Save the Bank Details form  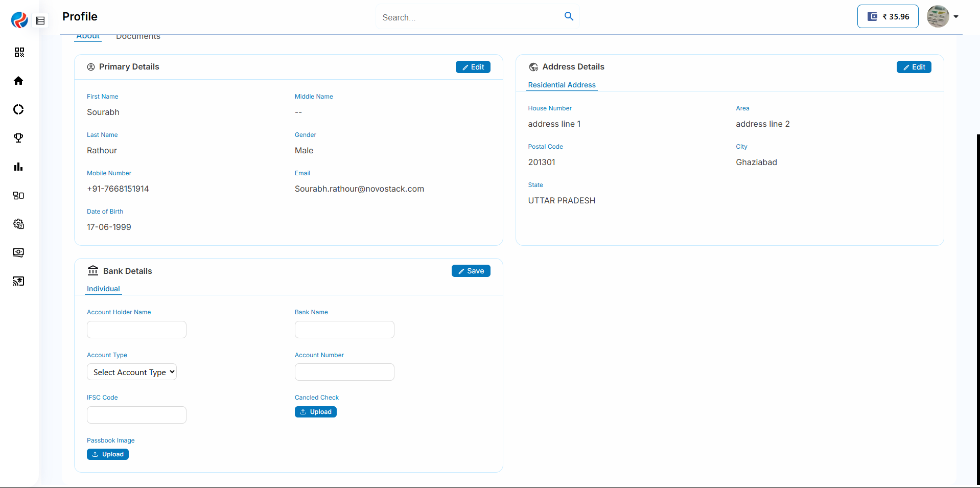pos(471,271)
